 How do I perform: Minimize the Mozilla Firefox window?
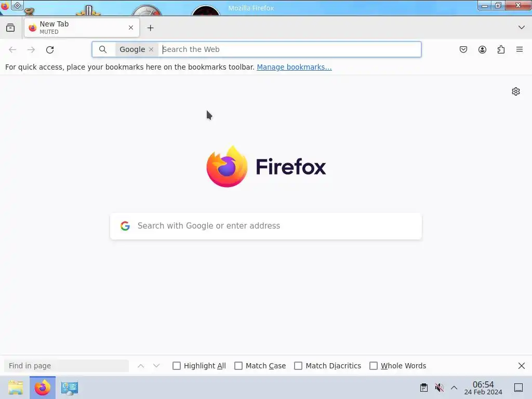[485, 5]
